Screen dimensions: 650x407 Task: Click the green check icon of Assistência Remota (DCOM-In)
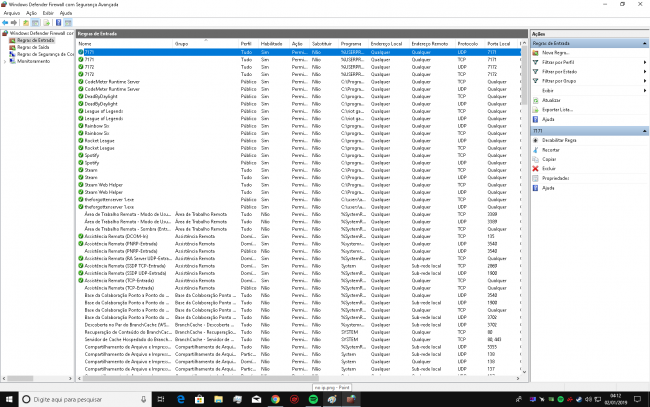(x=81, y=236)
